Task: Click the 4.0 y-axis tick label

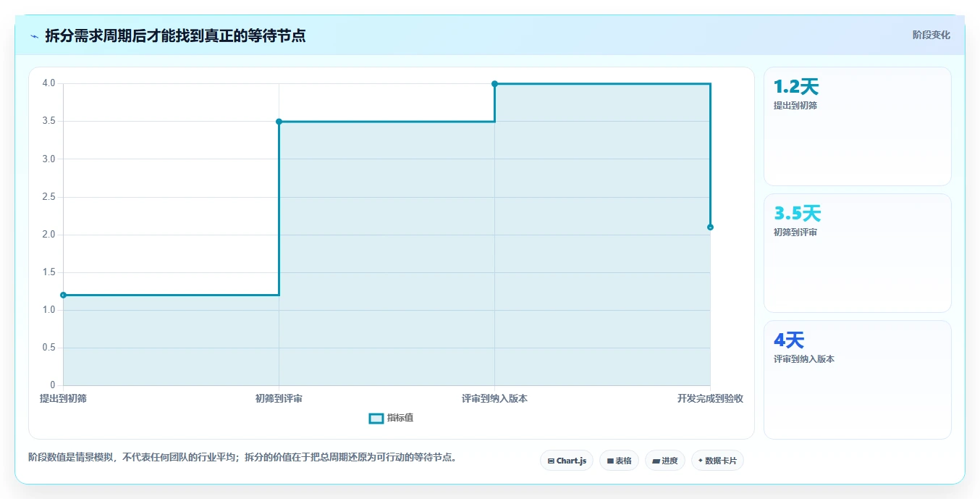Action: pos(49,83)
